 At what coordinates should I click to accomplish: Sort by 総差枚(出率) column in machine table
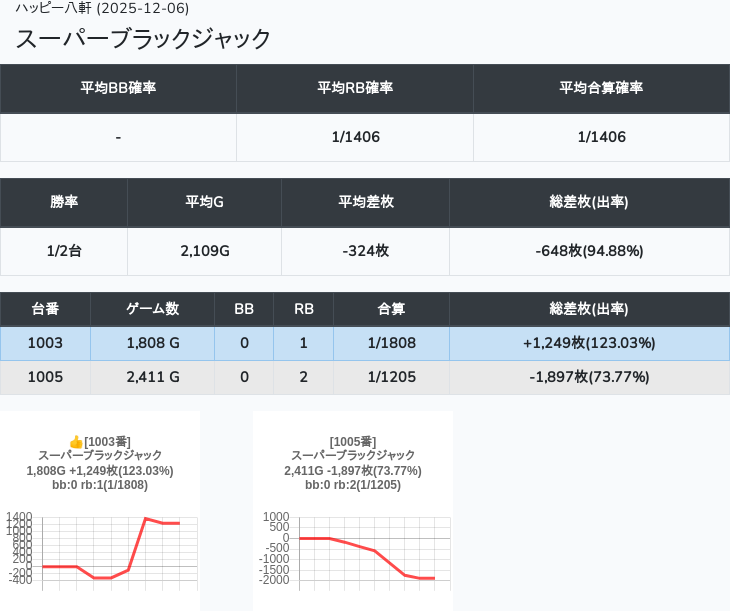589,309
